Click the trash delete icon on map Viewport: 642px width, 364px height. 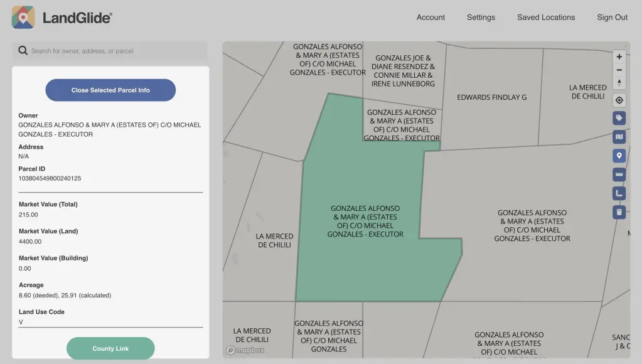[x=619, y=212]
